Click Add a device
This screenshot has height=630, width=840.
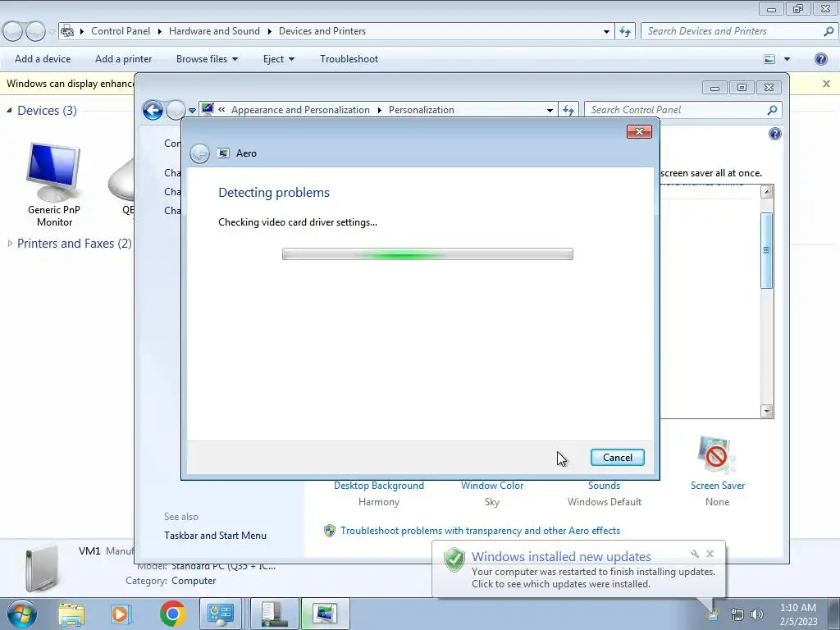[43, 59]
